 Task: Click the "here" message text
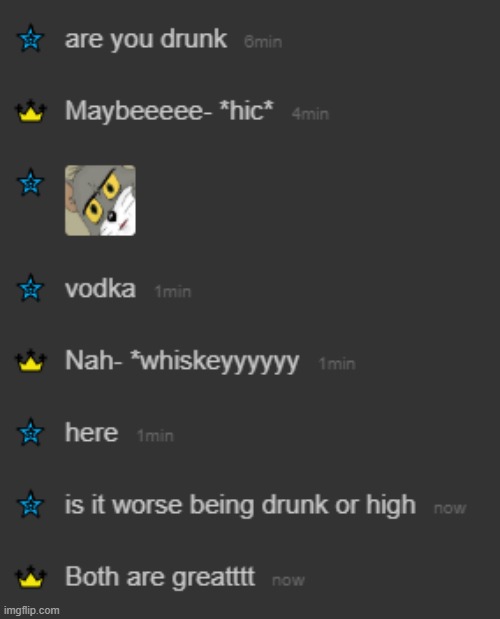[92, 433]
